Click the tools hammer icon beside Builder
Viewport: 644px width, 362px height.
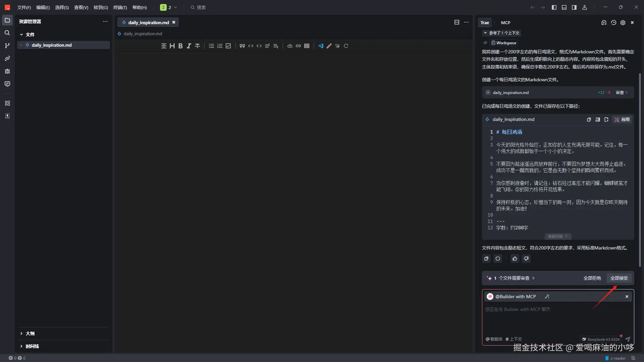click(x=547, y=297)
